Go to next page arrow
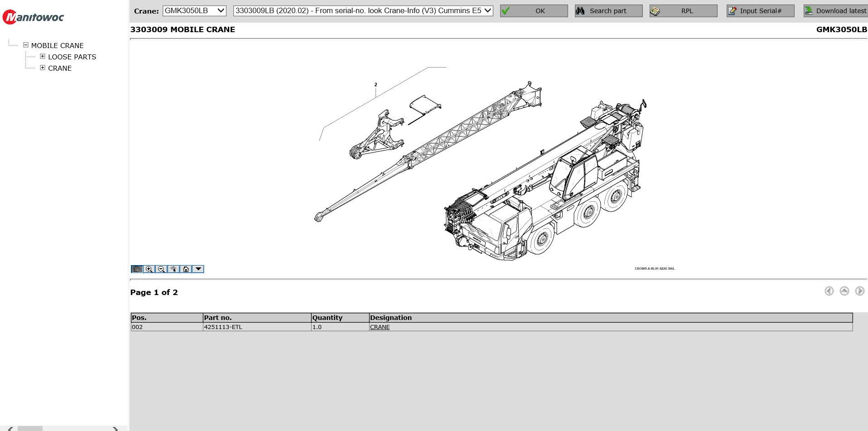This screenshot has height=431, width=868. pyautogui.click(x=860, y=291)
